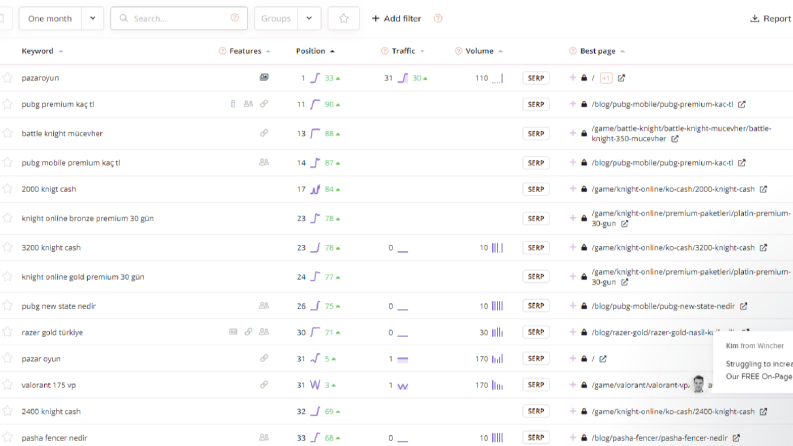Star the valorant 175 vp keyword
This screenshot has width=793, height=446.
7,384
